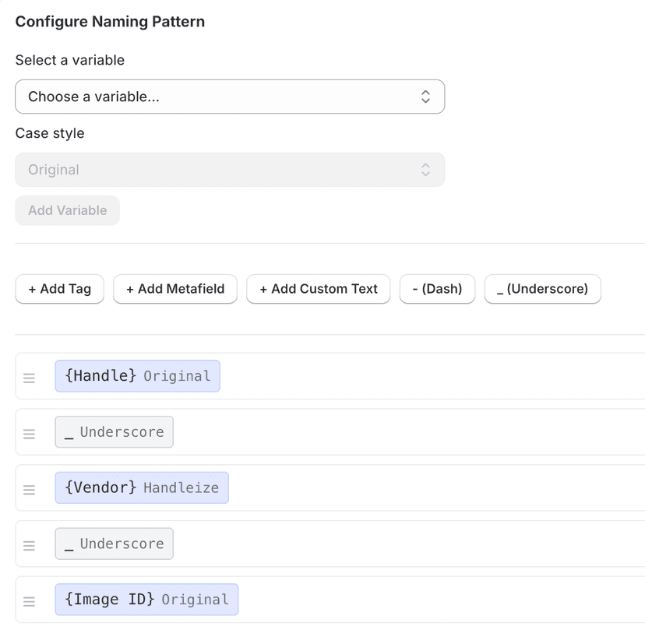Select the {Handle} Original pattern chip
The image size is (645, 644).
point(137,375)
